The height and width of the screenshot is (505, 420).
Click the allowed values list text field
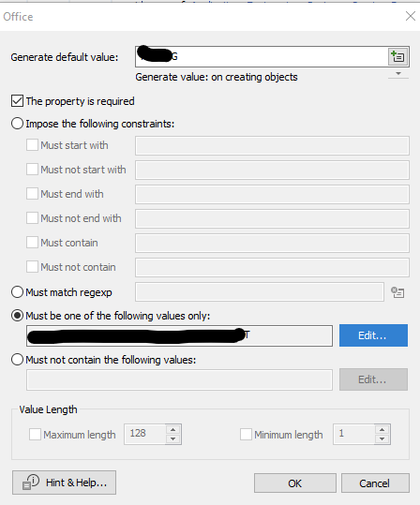179,336
